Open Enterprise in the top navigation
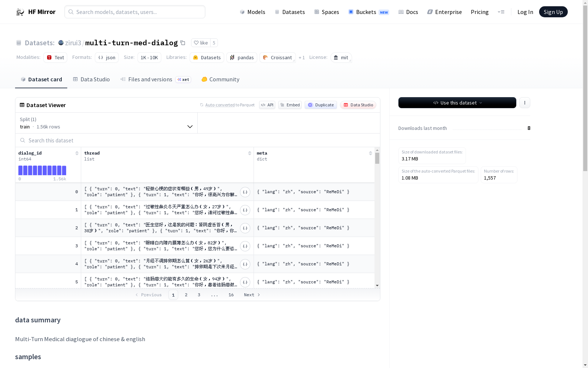The image size is (588, 368). click(445, 12)
